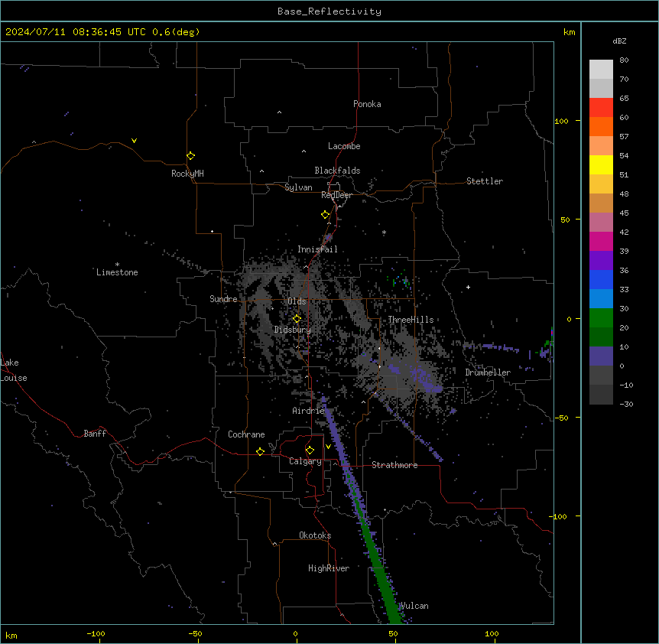Pick the slate-purple 0-10 dBZ legend swatch
Image resolution: width=659 pixels, height=644 pixels.
click(601, 356)
